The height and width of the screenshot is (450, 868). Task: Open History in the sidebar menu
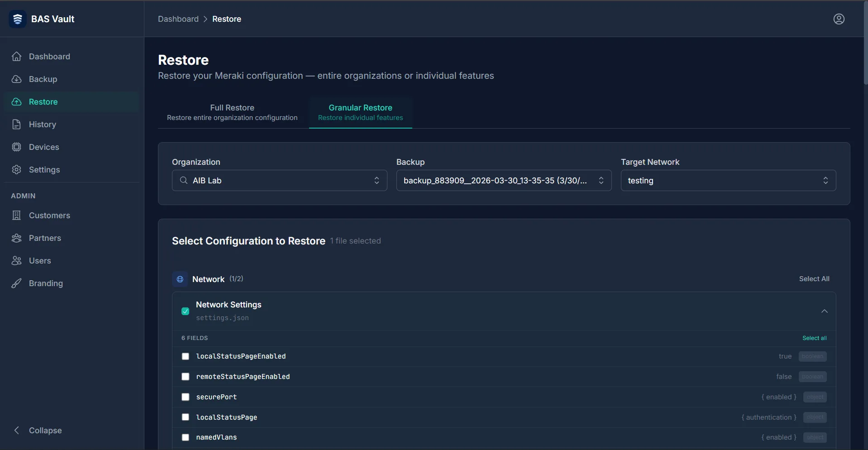coord(71,124)
